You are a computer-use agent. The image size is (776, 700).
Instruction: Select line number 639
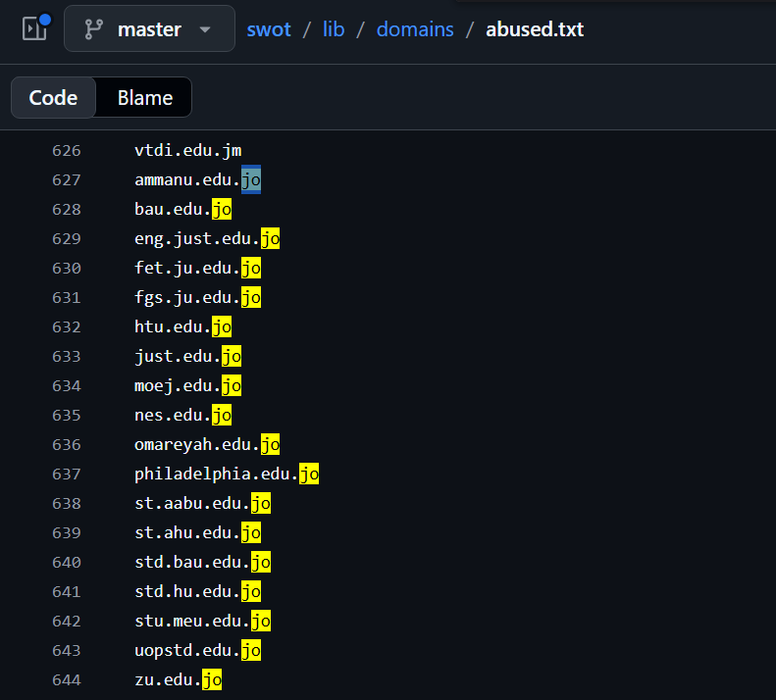67,532
